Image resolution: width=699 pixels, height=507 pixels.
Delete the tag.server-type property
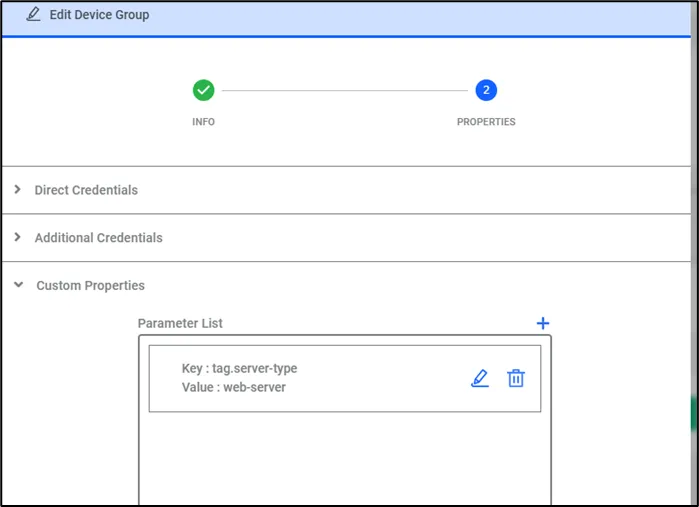(x=516, y=378)
